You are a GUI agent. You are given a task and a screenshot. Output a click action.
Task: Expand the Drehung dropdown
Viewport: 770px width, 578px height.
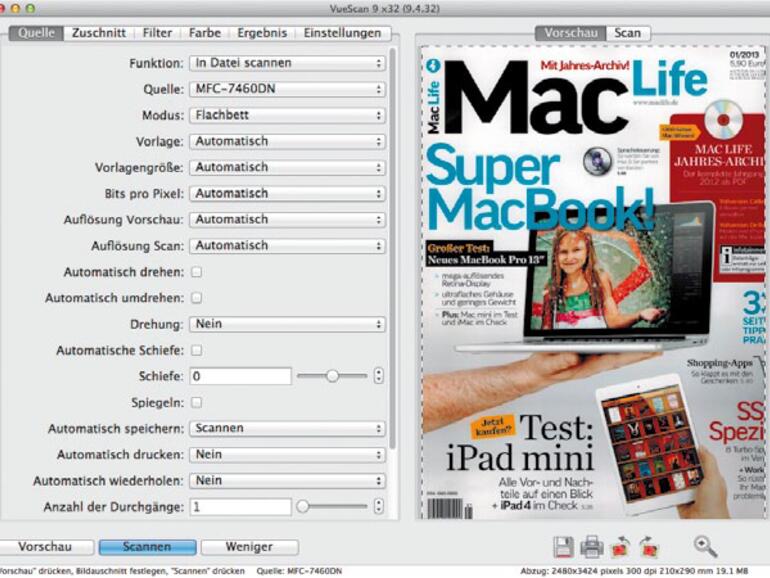287,324
